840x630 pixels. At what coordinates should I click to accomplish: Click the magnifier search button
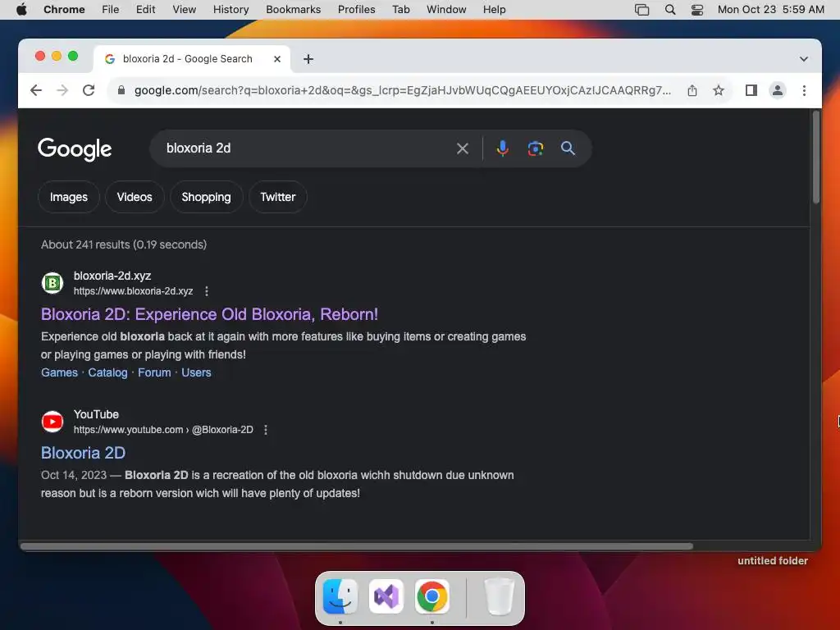(x=568, y=148)
